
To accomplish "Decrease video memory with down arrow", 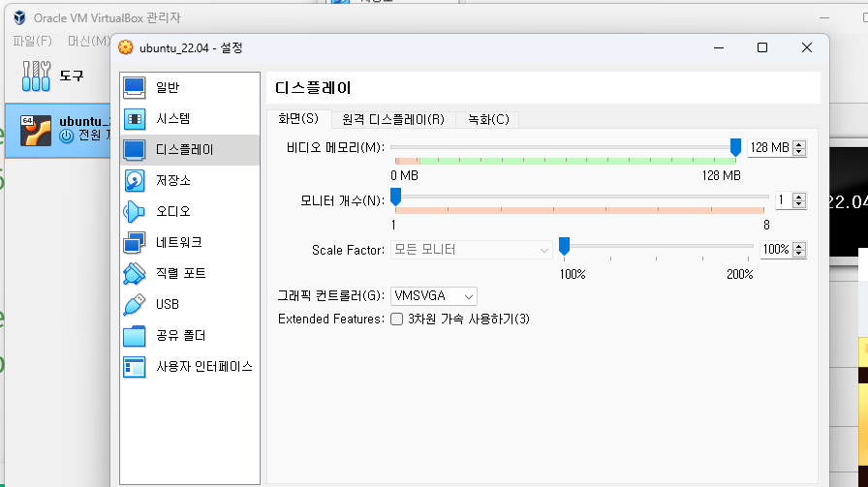I will click(799, 152).
